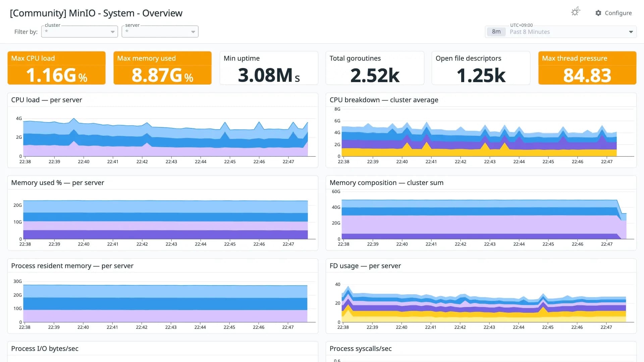The width and height of the screenshot is (644, 362).
Task: Click the FD usage — per server title
Action: click(x=365, y=266)
